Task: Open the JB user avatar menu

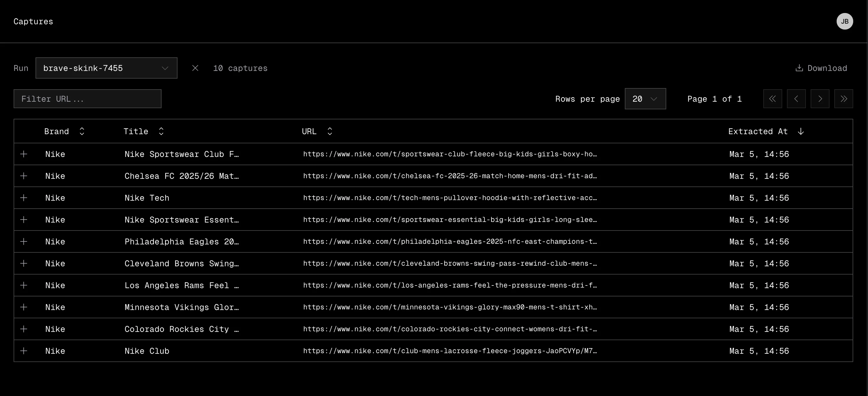Action: [x=844, y=22]
